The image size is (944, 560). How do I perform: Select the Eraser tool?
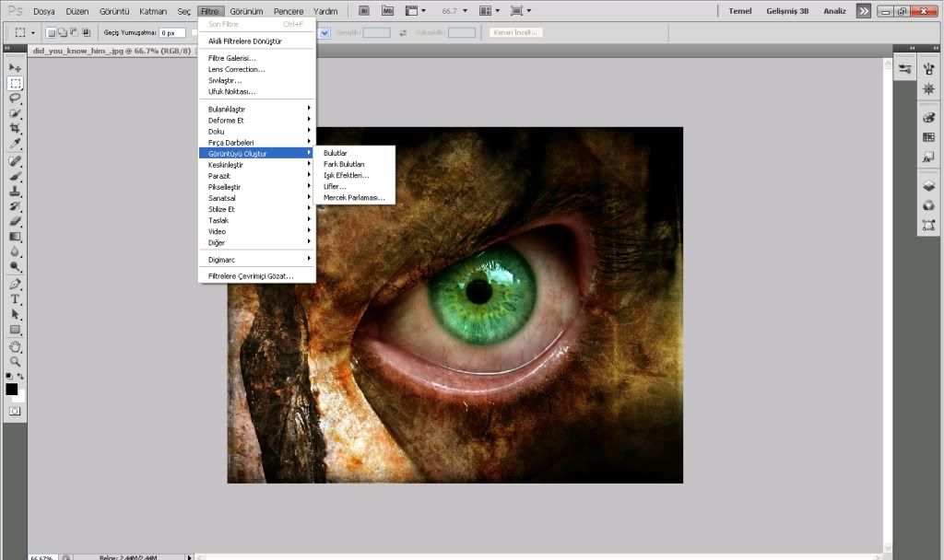[x=15, y=221]
